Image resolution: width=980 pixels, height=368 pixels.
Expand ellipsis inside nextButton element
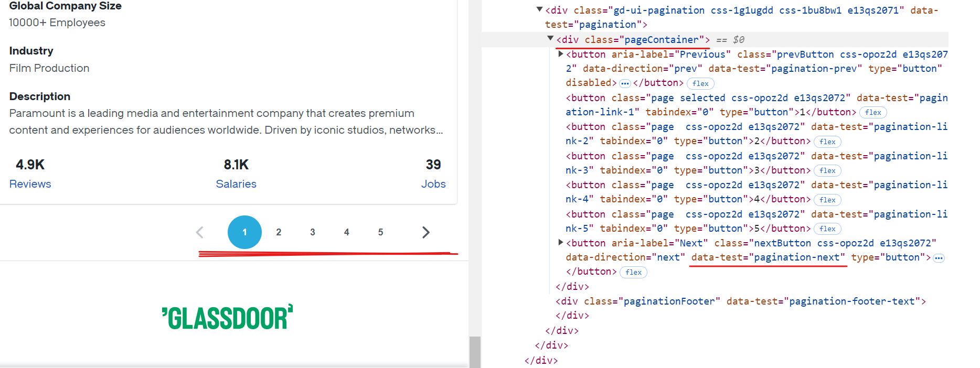[939, 258]
